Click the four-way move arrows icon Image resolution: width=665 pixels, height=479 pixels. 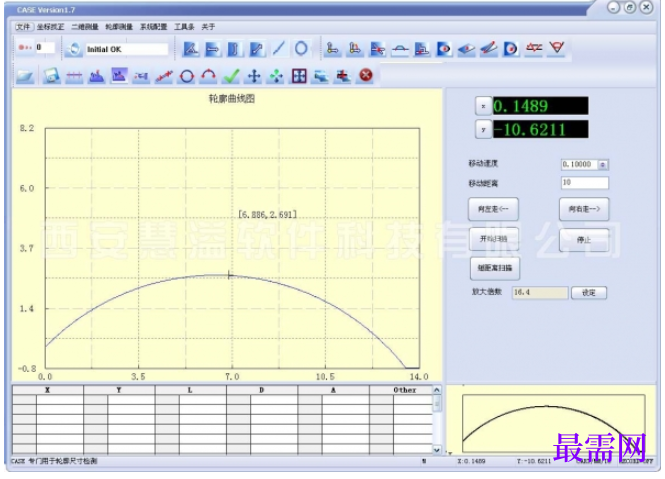tap(254, 76)
